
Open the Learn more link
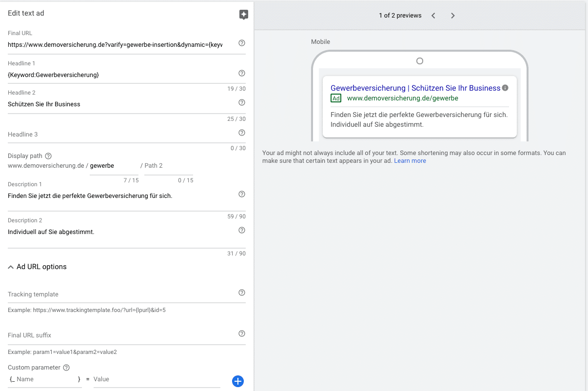click(410, 161)
